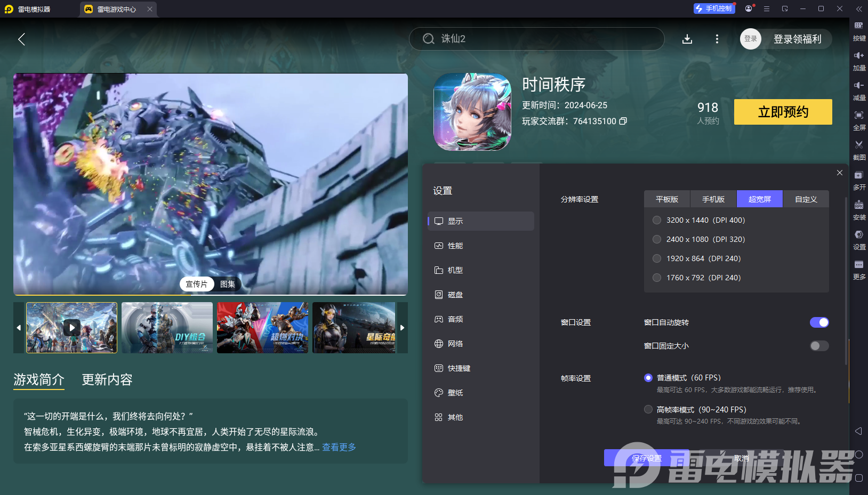Select 高帧率模式 high frame rate mode

pos(648,409)
